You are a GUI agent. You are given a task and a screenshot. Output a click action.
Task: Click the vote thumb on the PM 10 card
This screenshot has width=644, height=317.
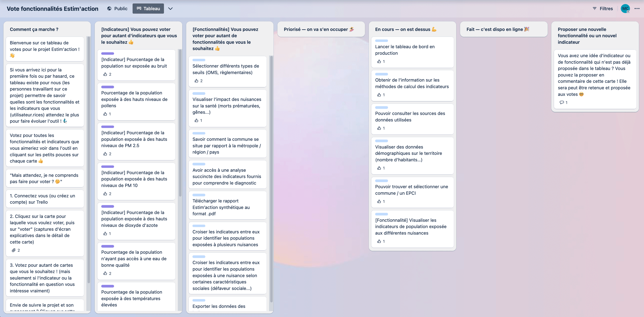pyautogui.click(x=105, y=193)
